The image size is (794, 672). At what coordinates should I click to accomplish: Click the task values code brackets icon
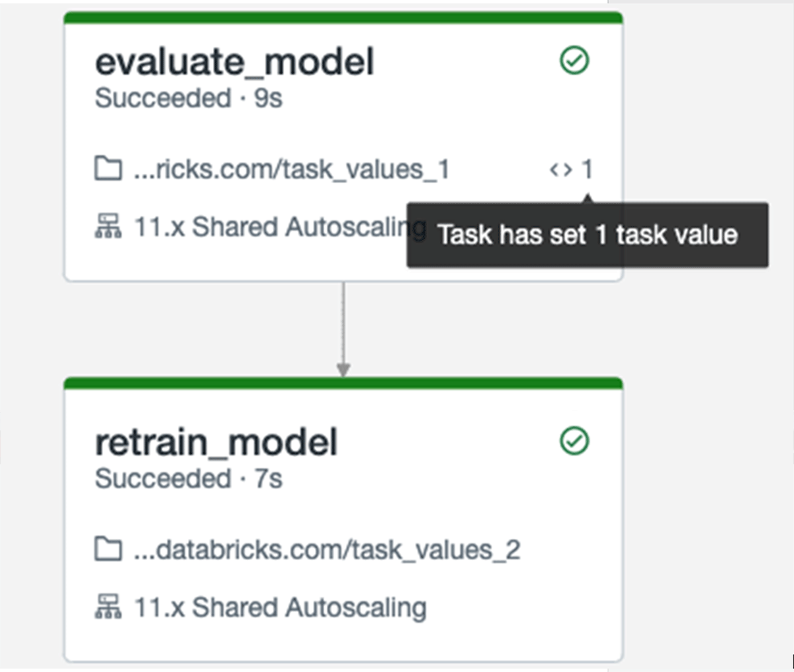pos(560,170)
